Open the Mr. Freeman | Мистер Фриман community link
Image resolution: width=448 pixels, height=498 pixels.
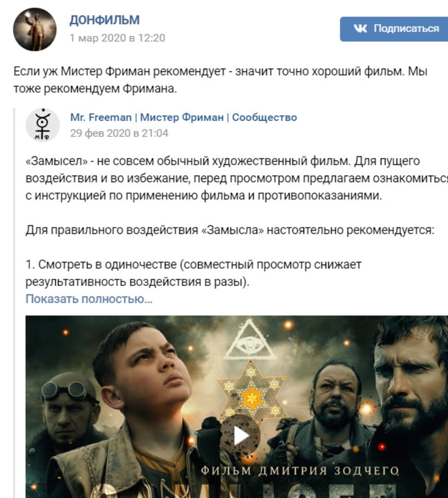coord(184,117)
